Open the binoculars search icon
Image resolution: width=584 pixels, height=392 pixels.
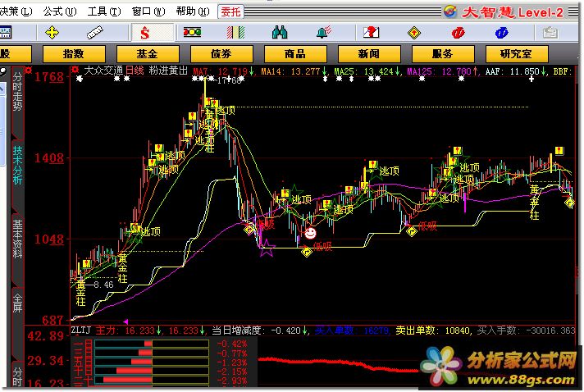click(279, 33)
